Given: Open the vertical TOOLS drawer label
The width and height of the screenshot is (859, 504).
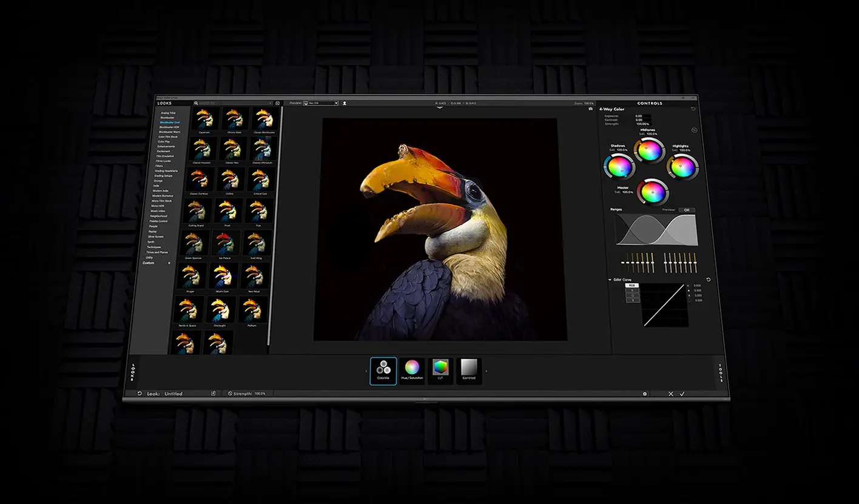Looking at the screenshot, I should [x=721, y=372].
